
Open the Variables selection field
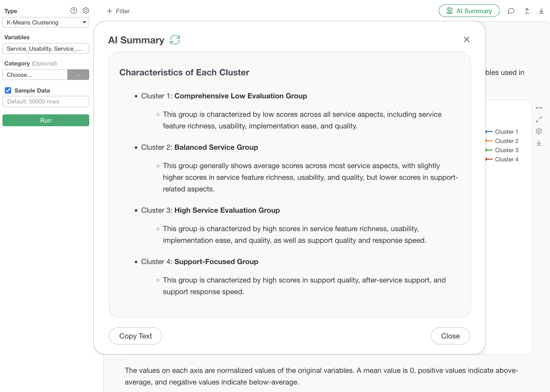pos(46,49)
